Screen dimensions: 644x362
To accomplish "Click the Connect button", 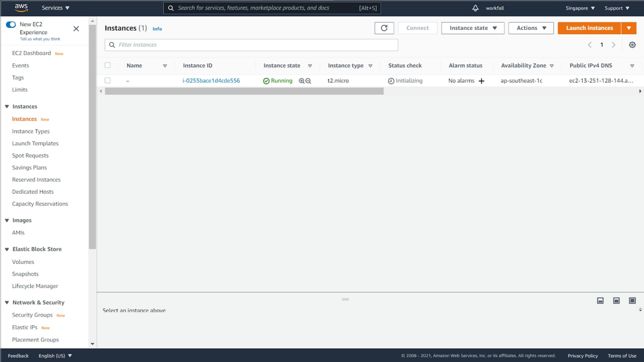I will click(418, 28).
